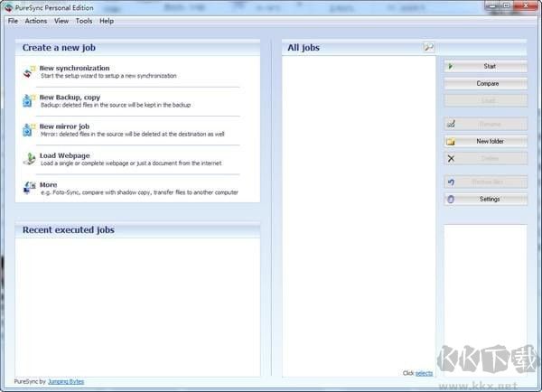
Task: Open the Help menu
Action: [x=107, y=21]
